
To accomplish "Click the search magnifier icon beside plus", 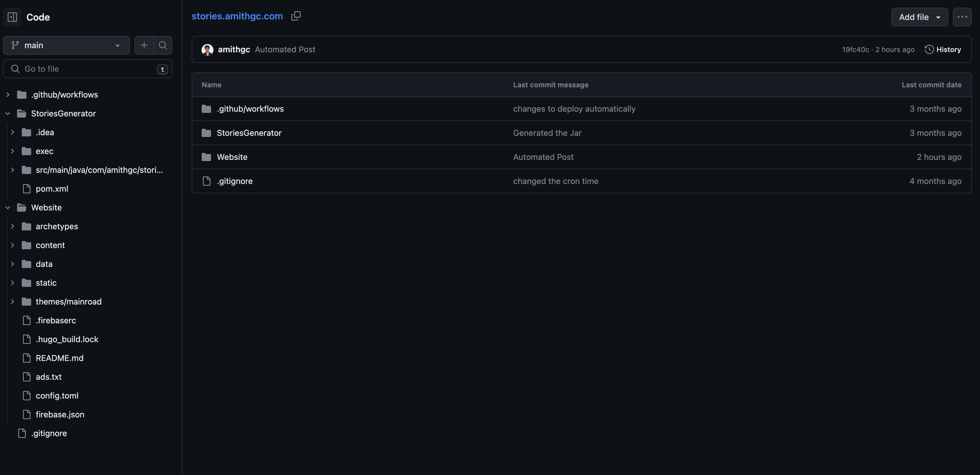I will [x=163, y=45].
